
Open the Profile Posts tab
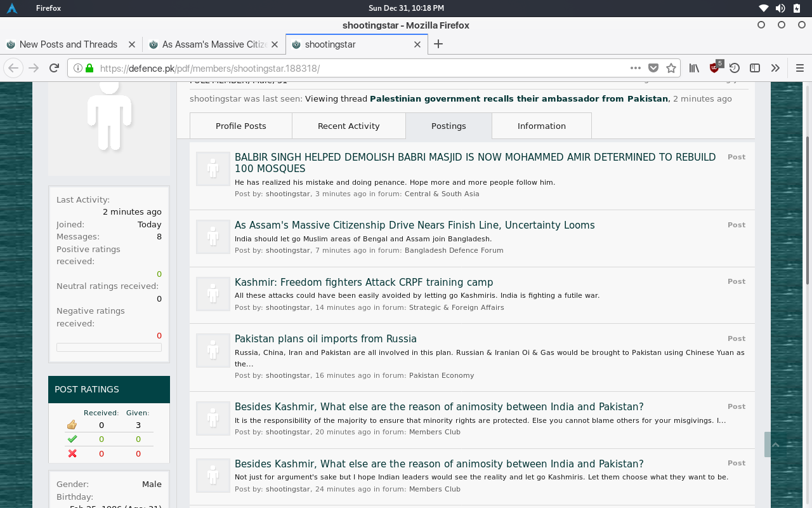click(241, 126)
